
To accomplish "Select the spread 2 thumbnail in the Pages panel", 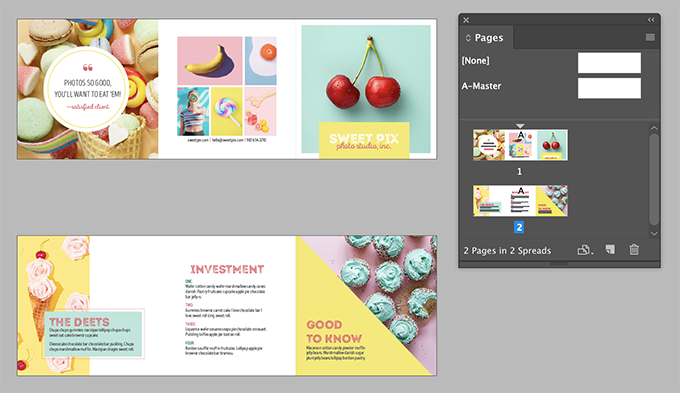I will coord(520,201).
